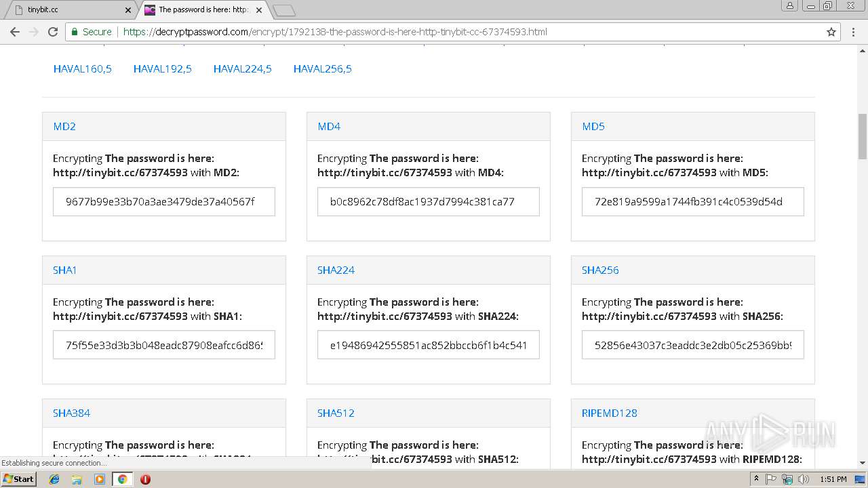Select the SHA256 hash output field
Screen dimensions: 868x488
pos(693,345)
